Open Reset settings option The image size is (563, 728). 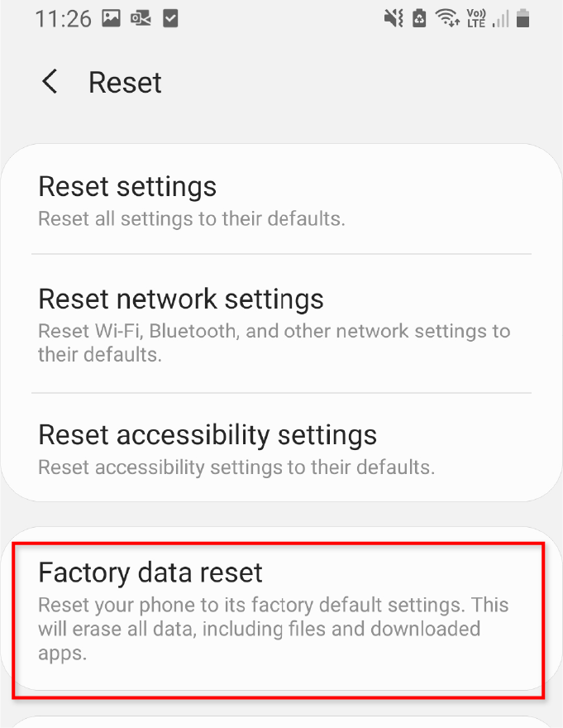click(281, 200)
